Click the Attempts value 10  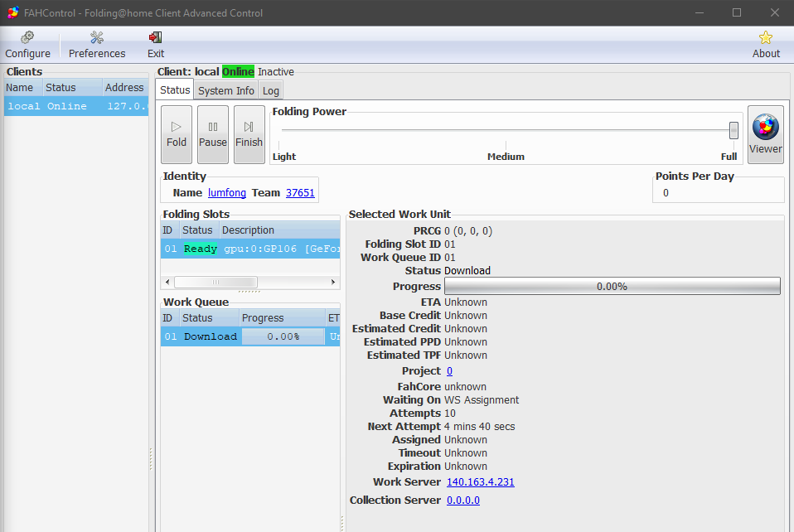tap(450, 413)
